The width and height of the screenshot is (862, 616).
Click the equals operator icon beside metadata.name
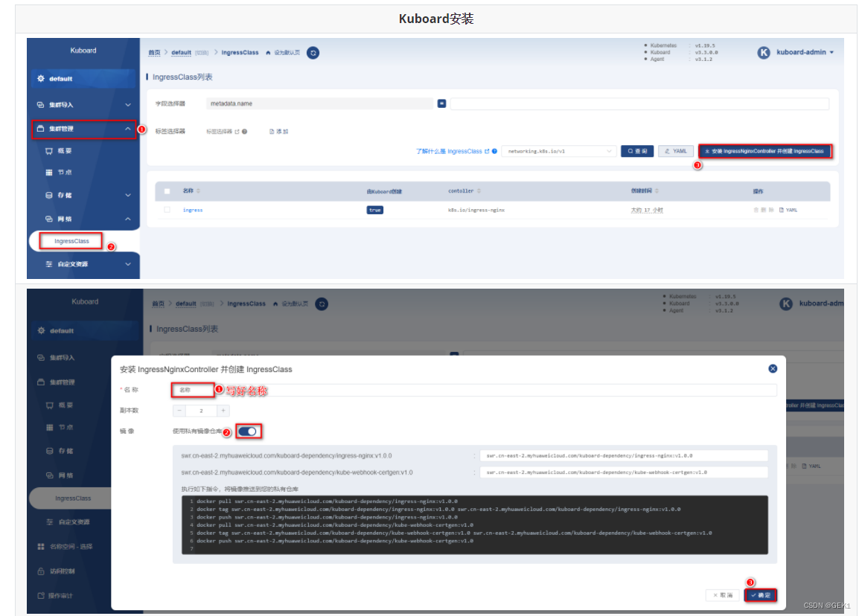point(441,103)
